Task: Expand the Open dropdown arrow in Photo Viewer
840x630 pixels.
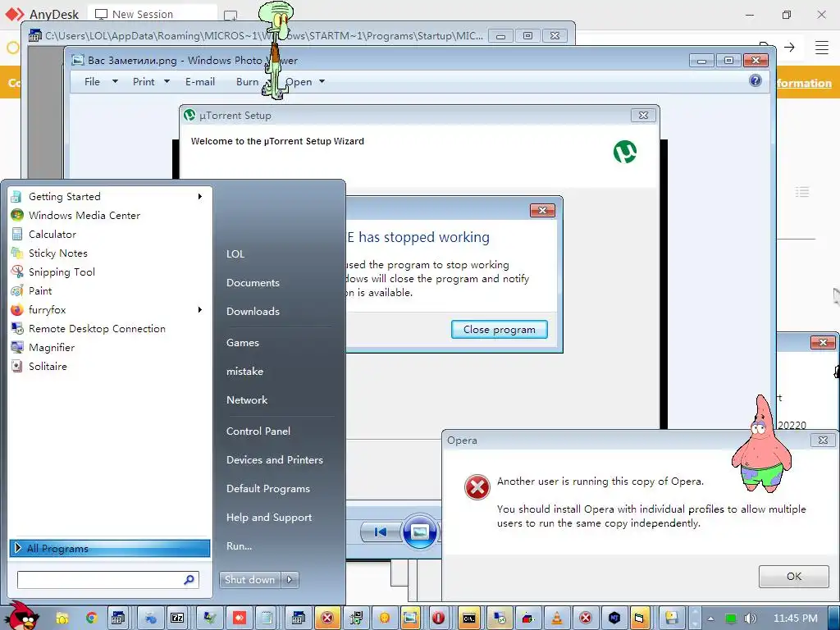Action: [x=322, y=81]
